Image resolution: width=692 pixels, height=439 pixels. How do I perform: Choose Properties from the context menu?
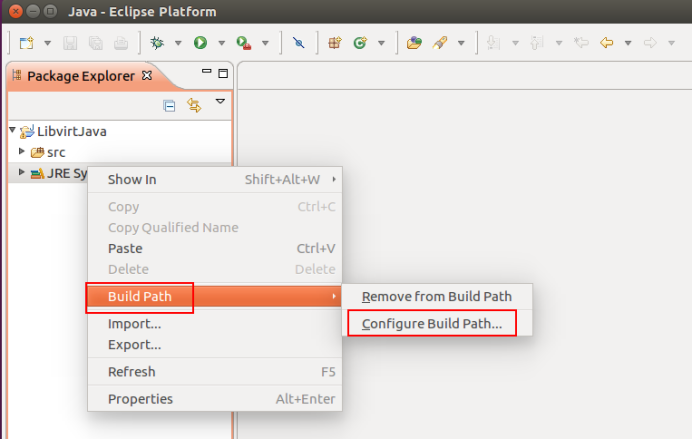pyautogui.click(x=215, y=399)
